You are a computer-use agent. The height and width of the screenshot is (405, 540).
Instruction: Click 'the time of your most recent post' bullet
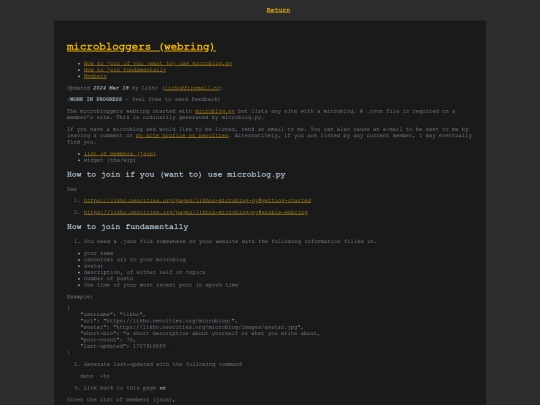tap(161, 285)
